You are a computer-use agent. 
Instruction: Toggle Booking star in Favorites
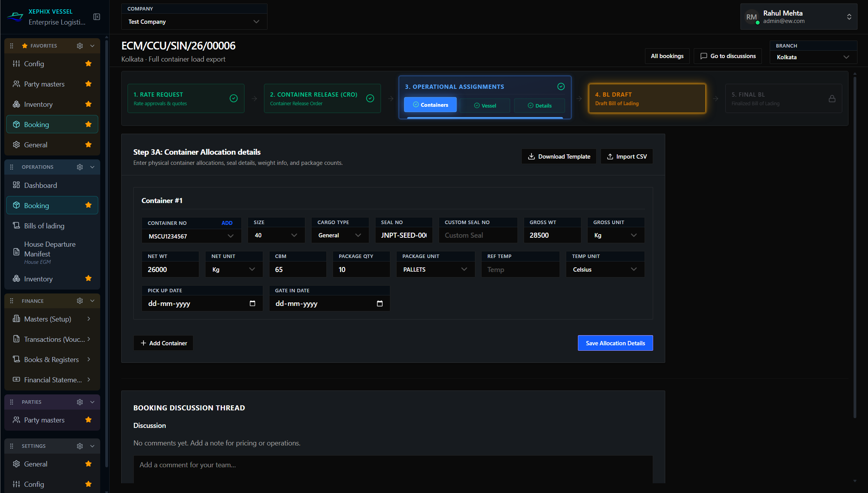(x=89, y=124)
